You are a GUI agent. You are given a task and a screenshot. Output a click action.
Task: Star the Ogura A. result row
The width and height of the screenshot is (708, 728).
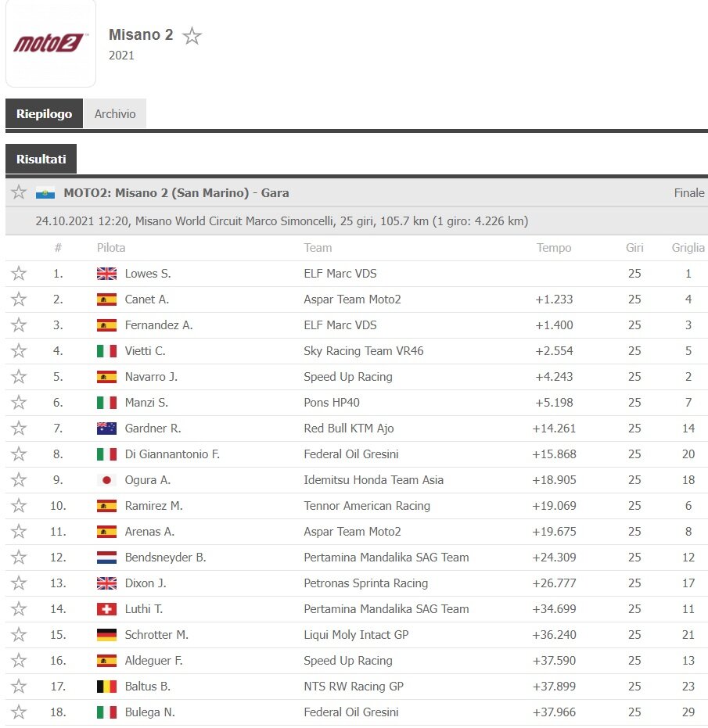(x=19, y=479)
